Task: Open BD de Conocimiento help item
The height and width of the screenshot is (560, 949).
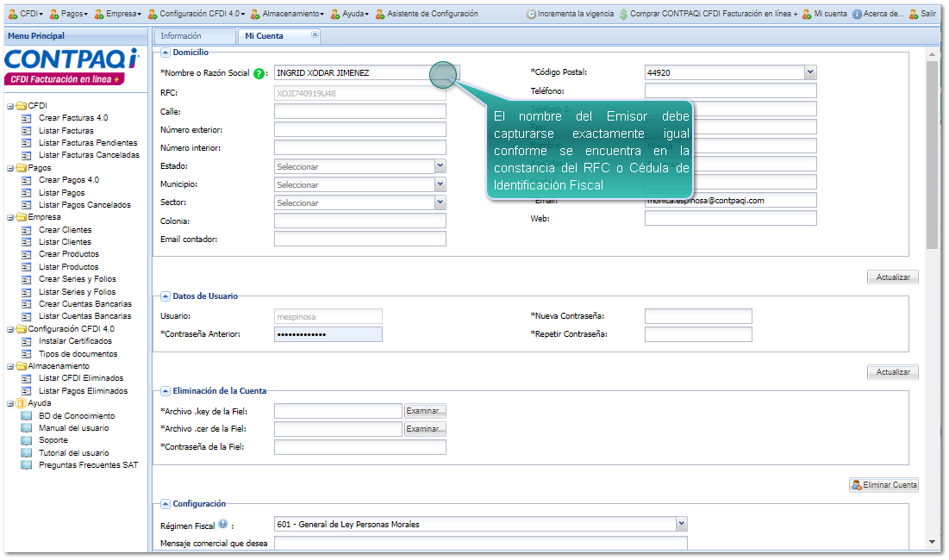Action: click(76, 416)
